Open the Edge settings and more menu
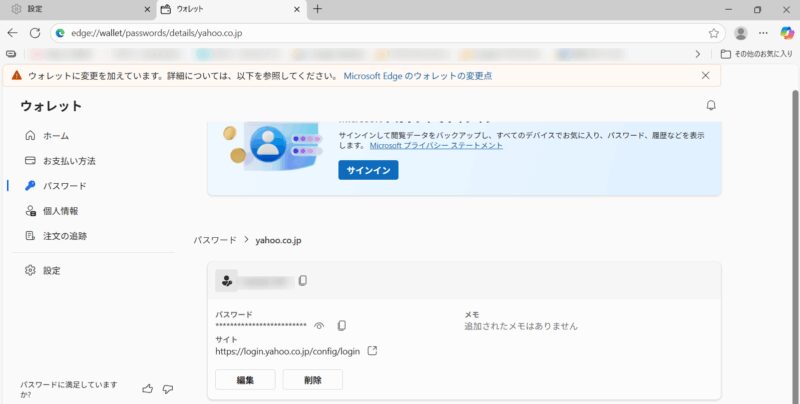This screenshot has width=800, height=404. pyautogui.click(x=763, y=33)
